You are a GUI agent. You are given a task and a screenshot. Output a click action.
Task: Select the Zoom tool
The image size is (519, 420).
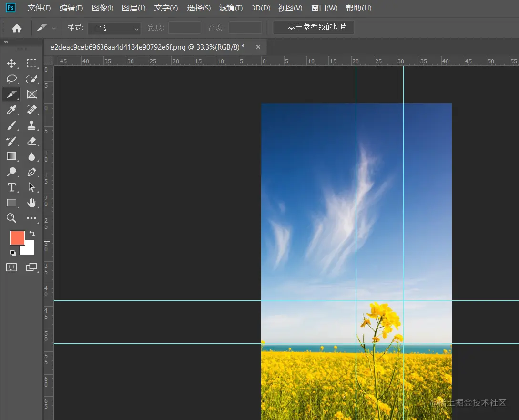point(11,218)
